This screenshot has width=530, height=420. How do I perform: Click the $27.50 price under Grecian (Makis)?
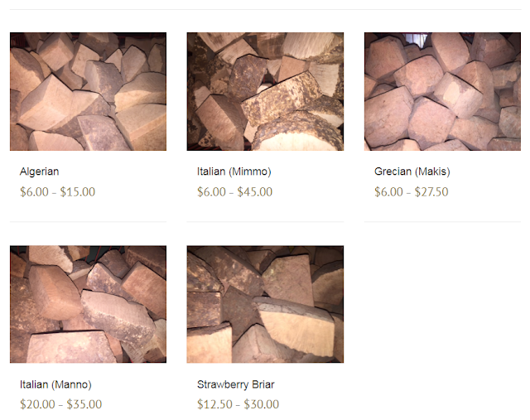(x=431, y=191)
